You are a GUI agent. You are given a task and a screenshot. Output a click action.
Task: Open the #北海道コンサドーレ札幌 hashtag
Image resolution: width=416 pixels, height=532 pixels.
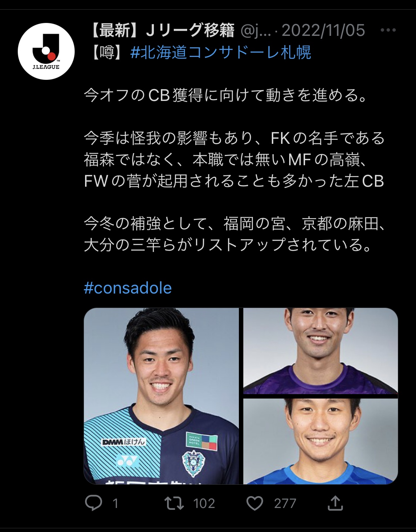point(221,52)
